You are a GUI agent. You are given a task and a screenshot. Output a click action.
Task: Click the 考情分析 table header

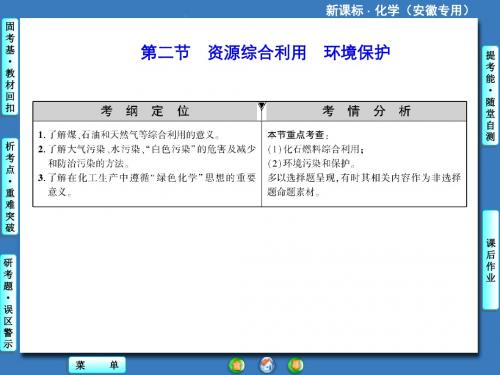(366, 111)
